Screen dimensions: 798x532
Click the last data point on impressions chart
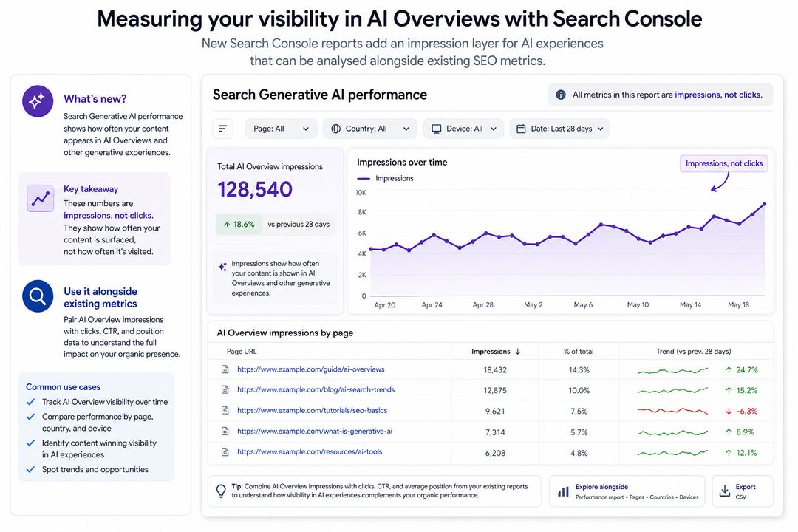coord(765,204)
